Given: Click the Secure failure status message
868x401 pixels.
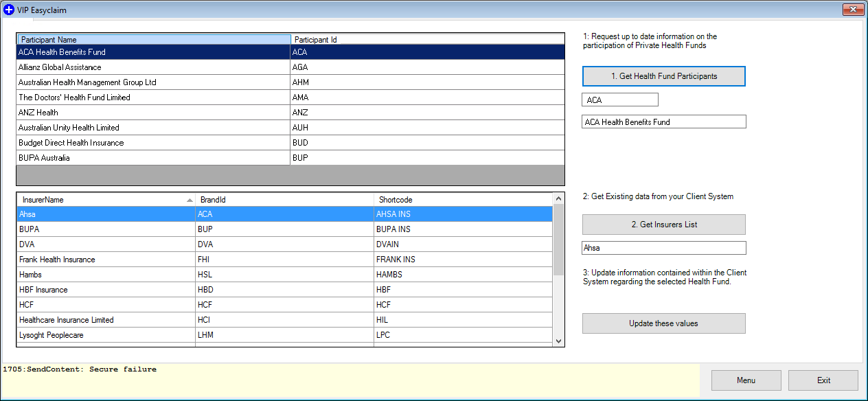Looking at the screenshot, I should point(80,369).
